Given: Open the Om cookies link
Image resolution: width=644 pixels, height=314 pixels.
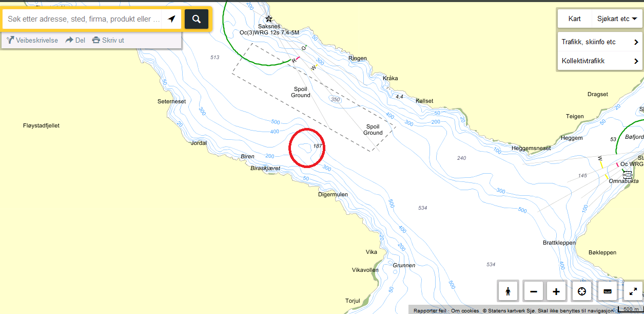Looking at the screenshot, I should point(465,310).
